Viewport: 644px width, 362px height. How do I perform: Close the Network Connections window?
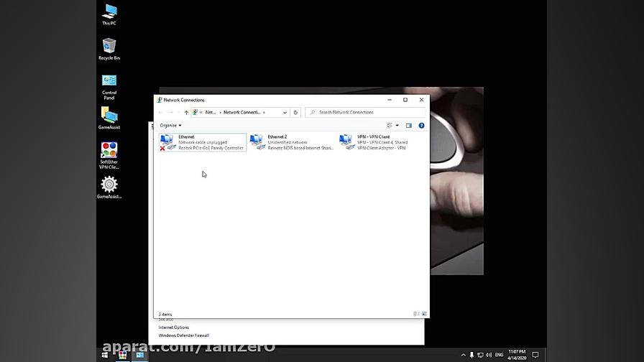(x=421, y=100)
